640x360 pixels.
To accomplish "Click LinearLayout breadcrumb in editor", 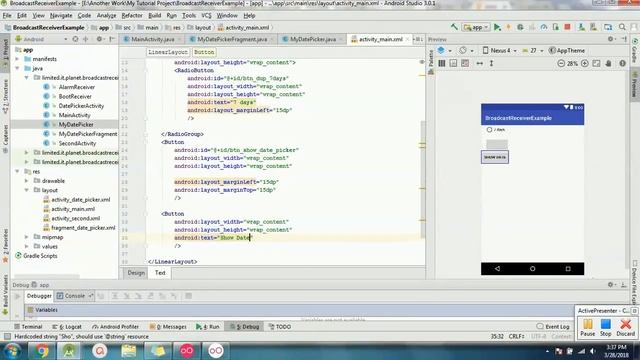I will [x=168, y=52].
